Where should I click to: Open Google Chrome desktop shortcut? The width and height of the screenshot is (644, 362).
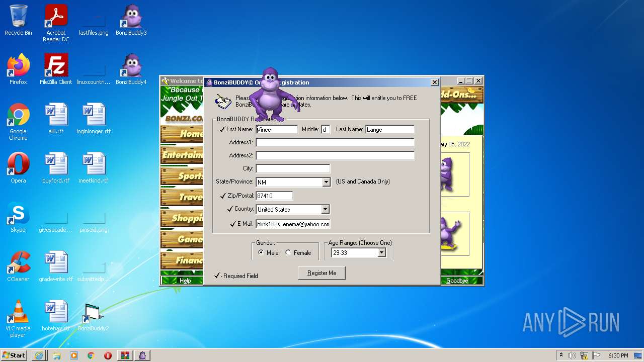coord(18,122)
